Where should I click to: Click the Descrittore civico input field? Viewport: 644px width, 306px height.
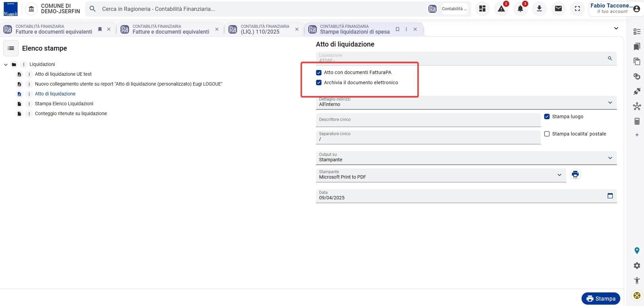point(428,120)
